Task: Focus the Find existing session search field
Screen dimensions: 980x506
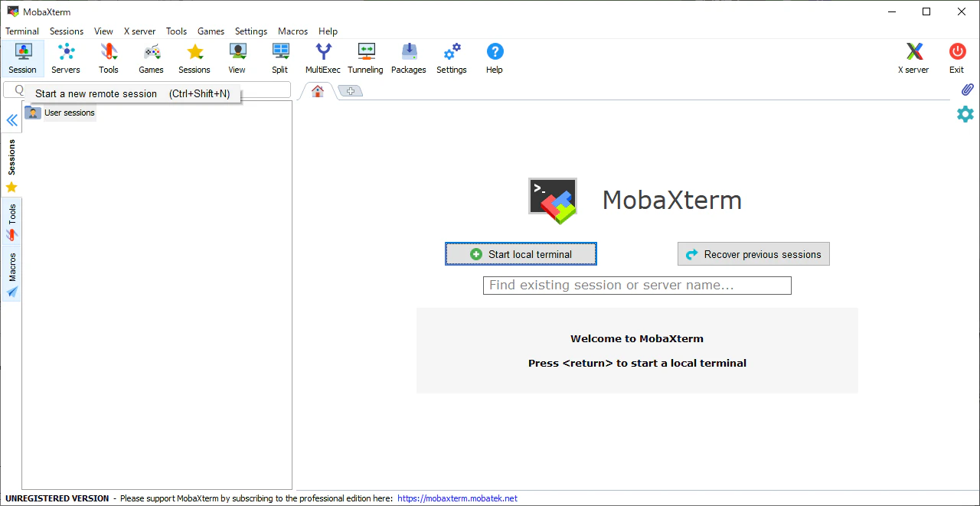Action: coord(637,286)
